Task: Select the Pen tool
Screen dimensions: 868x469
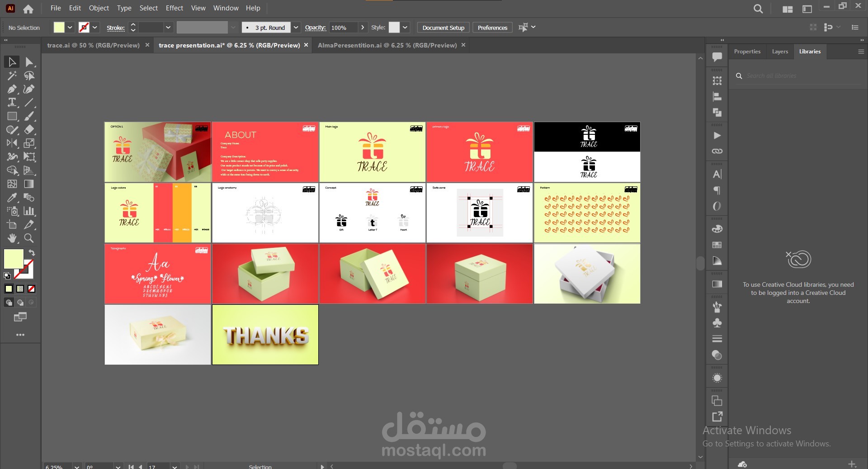Action: [x=12, y=89]
